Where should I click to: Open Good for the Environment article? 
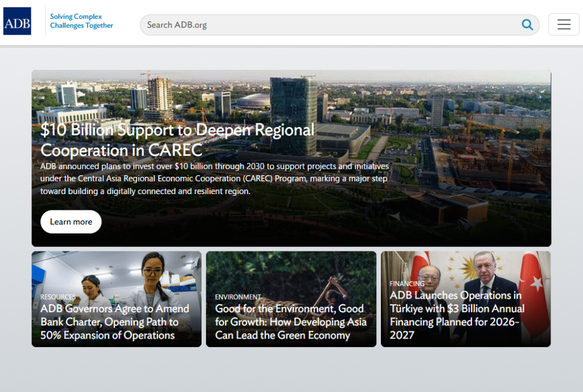[290, 322]
